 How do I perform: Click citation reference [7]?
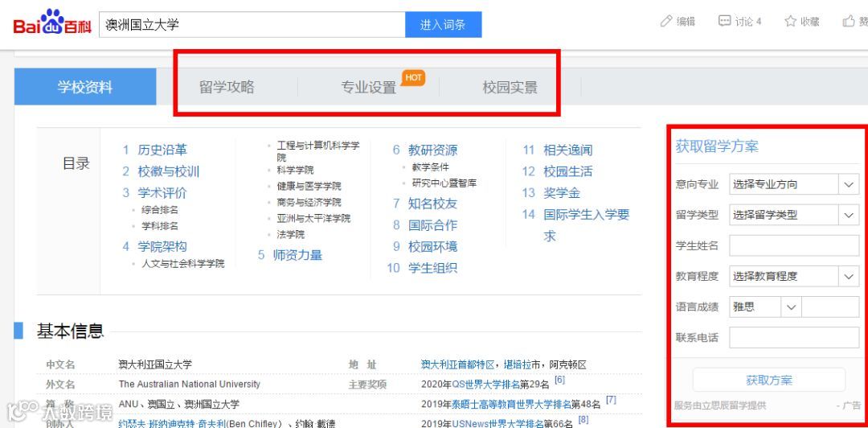[x=611, y=400]
